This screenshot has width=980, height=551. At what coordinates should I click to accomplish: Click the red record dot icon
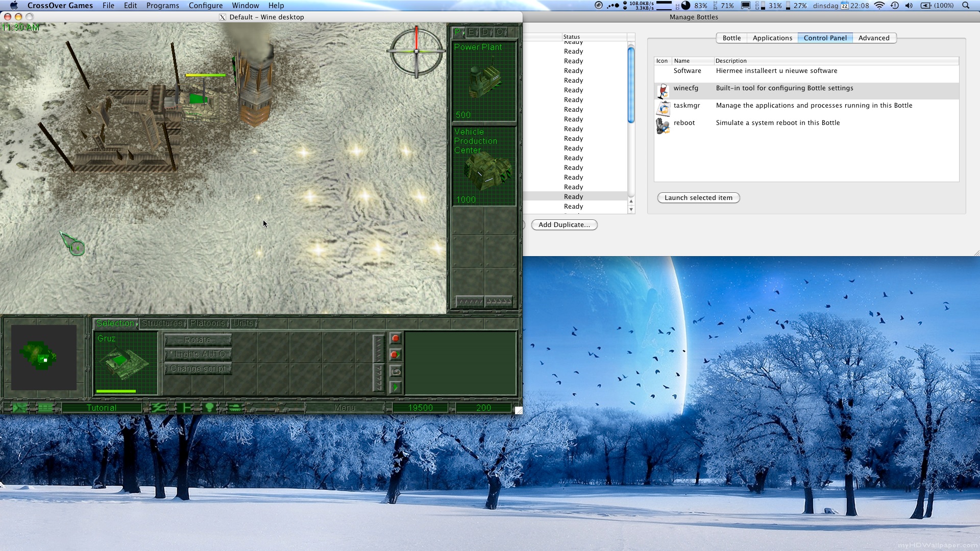(396, 338)
